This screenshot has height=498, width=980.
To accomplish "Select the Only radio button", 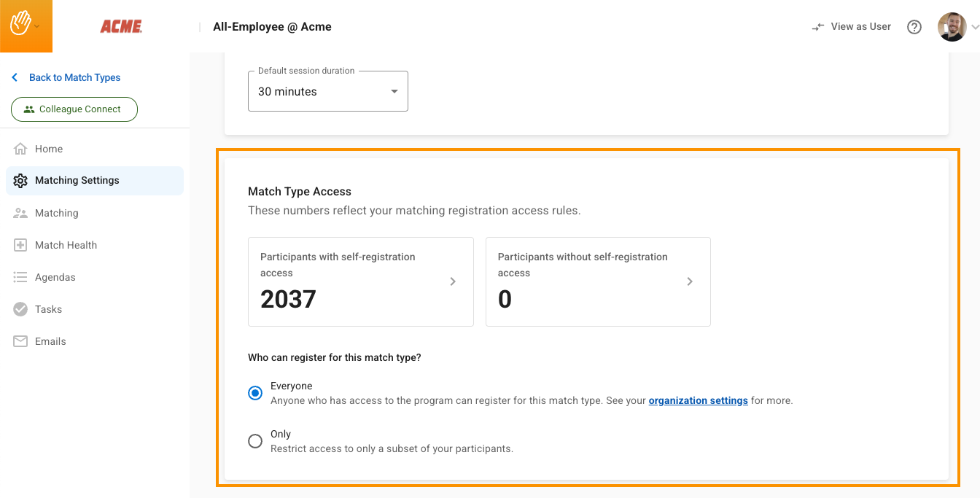I will [x=255, y=441].
